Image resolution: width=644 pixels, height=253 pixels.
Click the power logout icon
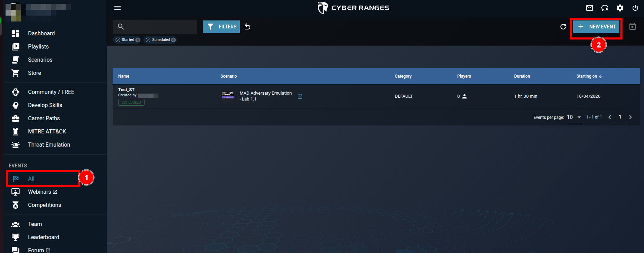point(635,8)
